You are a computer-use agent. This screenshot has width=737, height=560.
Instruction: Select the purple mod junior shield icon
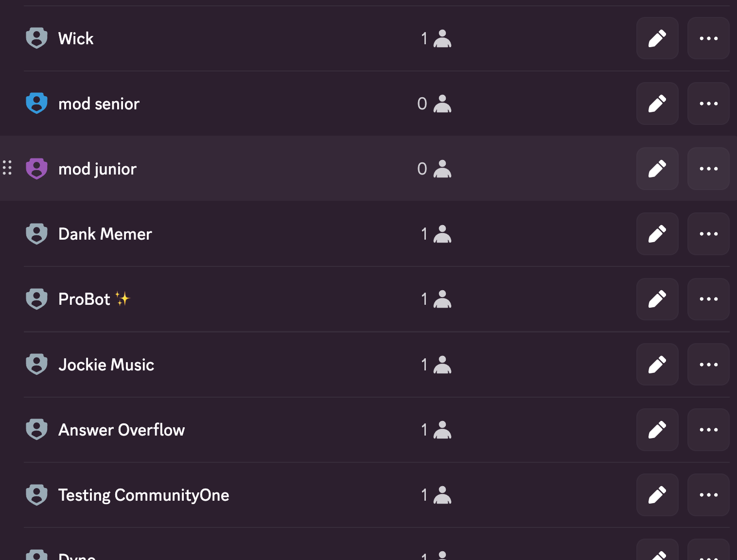coord(36,168)
